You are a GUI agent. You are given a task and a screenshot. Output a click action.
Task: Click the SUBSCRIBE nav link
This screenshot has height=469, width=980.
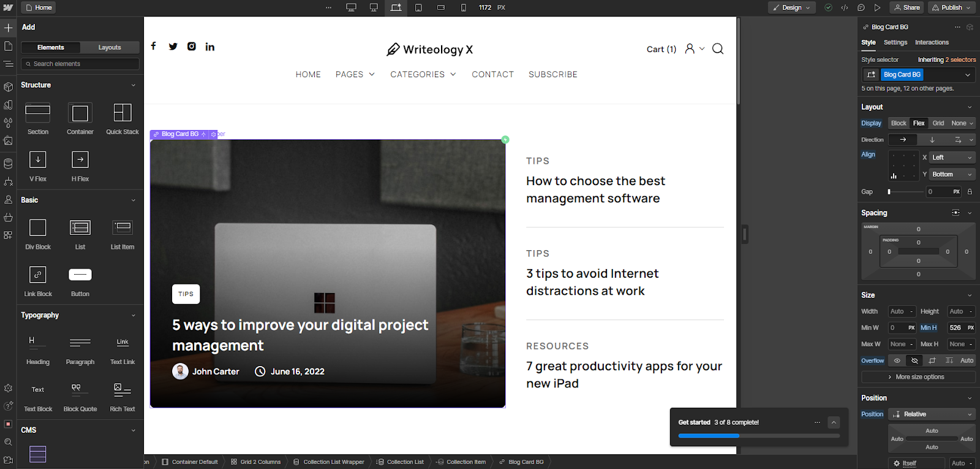[x=553, y=74]
